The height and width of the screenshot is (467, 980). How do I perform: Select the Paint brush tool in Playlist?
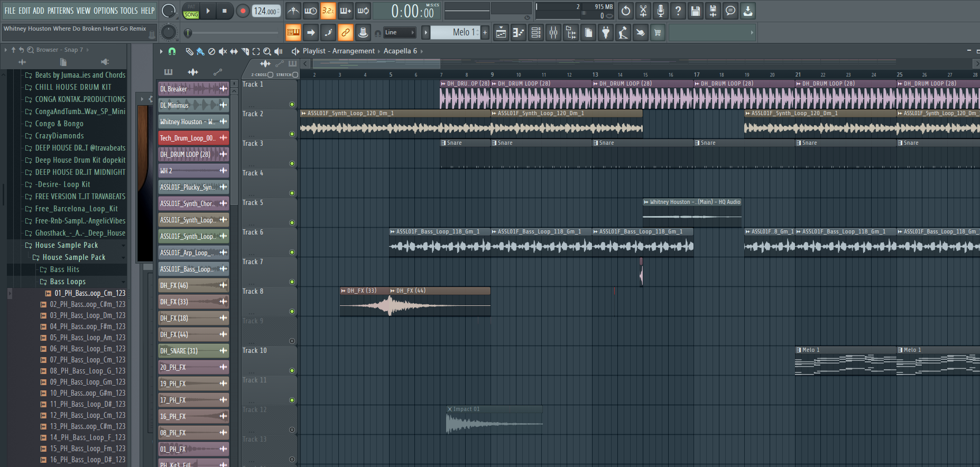click(200, 51)
